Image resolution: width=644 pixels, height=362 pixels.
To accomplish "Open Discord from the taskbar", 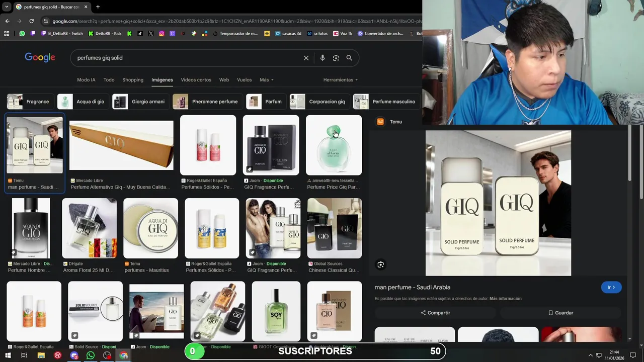I will pyautogui.click(x=74, y=355).
